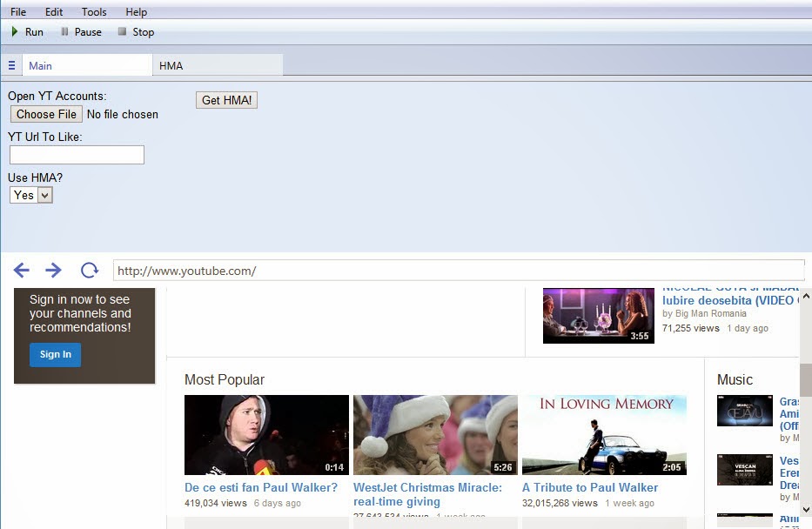Click the blue Sign In button
The width and height of the screenshot is (812, 529).
56,355
